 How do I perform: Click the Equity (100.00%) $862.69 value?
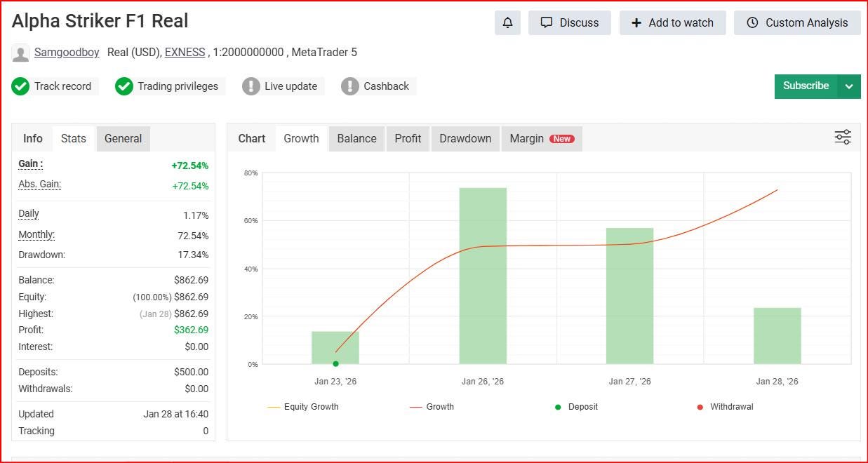coord(171,297)
